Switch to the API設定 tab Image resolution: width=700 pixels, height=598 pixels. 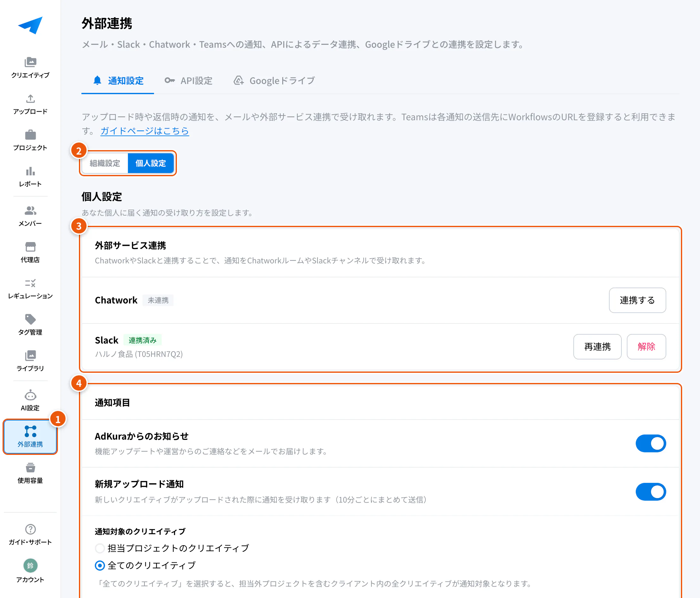(x=188, y=81)
